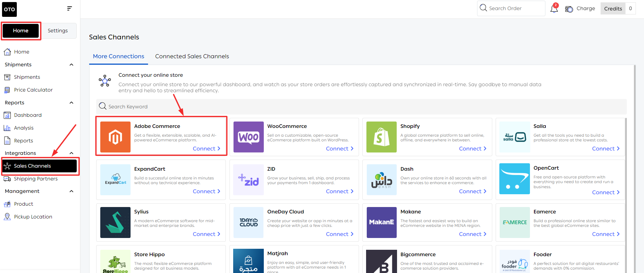This screenshot has height=273, width=644.
Task: Click the Charge button label
Action: pos(586,8)
